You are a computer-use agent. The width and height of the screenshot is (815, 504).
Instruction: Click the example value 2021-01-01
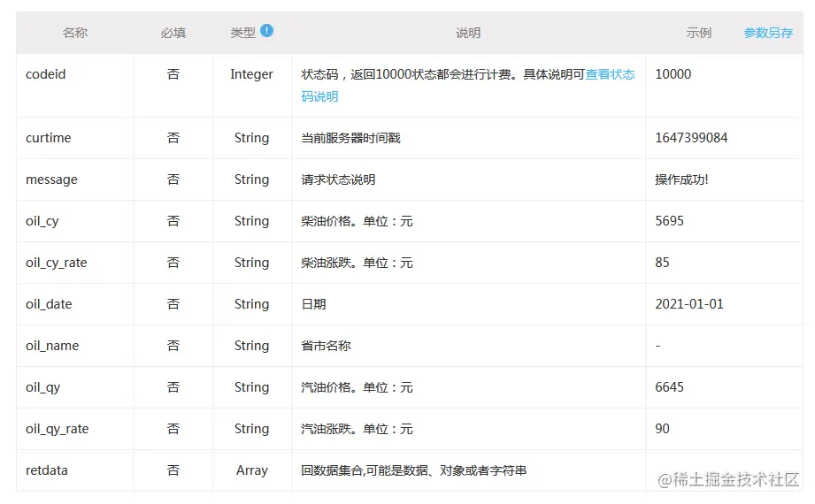point(689,304)
